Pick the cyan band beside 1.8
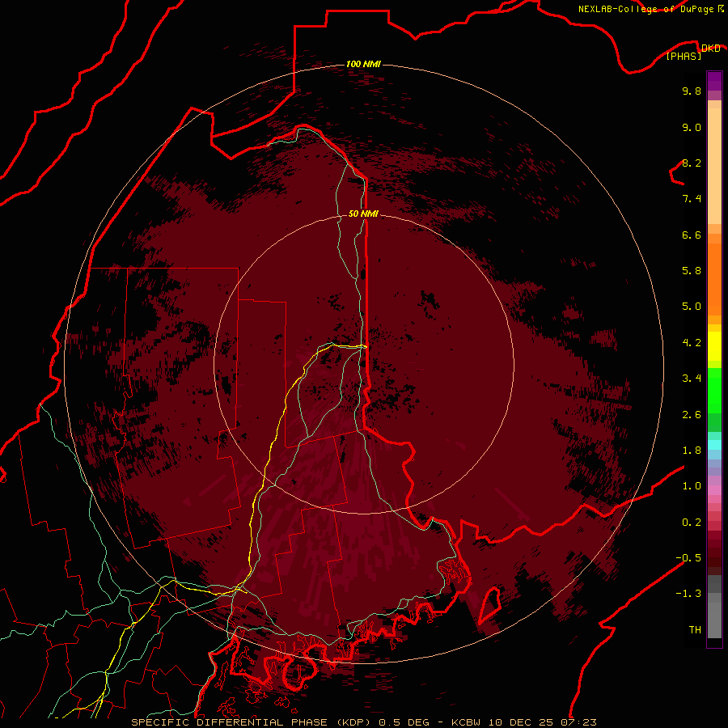728x728 pixels. 714,445
